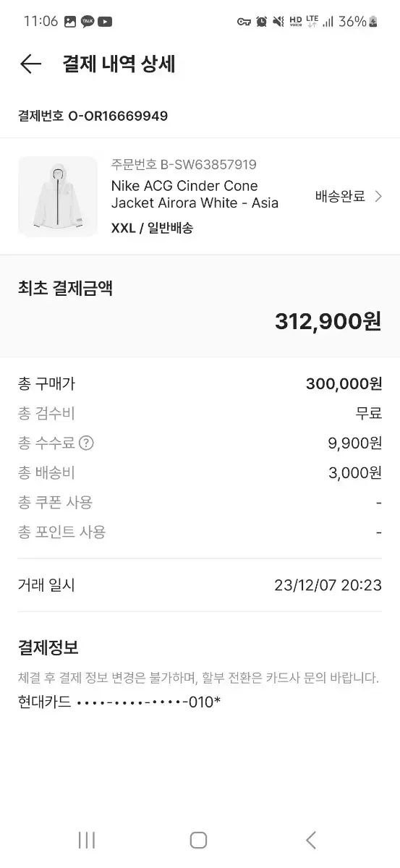Tap the Android home button

(199, 840)
